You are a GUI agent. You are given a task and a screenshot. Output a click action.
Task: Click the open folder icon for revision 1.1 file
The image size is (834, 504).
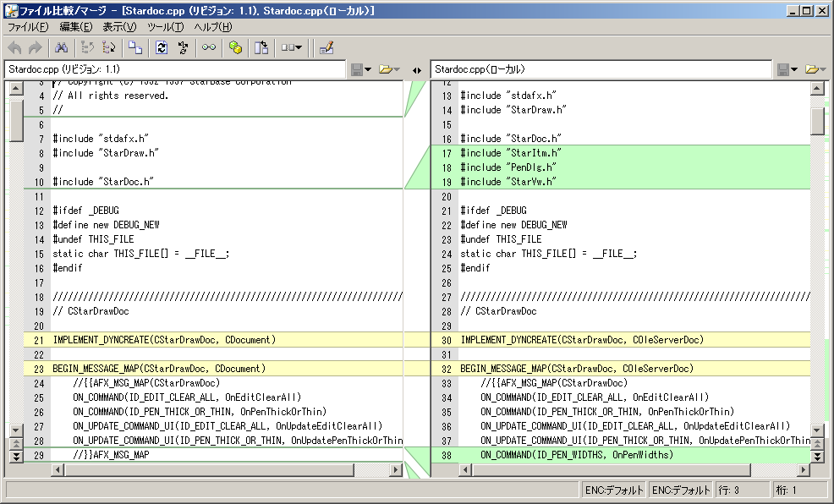pyautogui.click(x=385, y=69)
